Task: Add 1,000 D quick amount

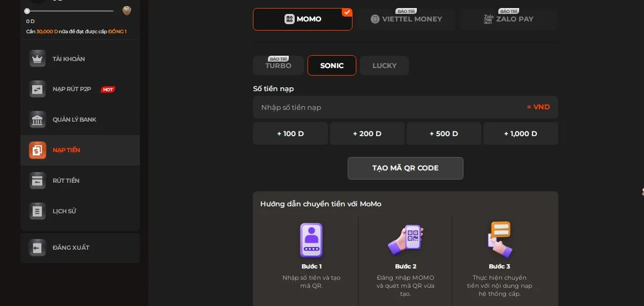Action: pyautogui.click(x=520, y=133)
